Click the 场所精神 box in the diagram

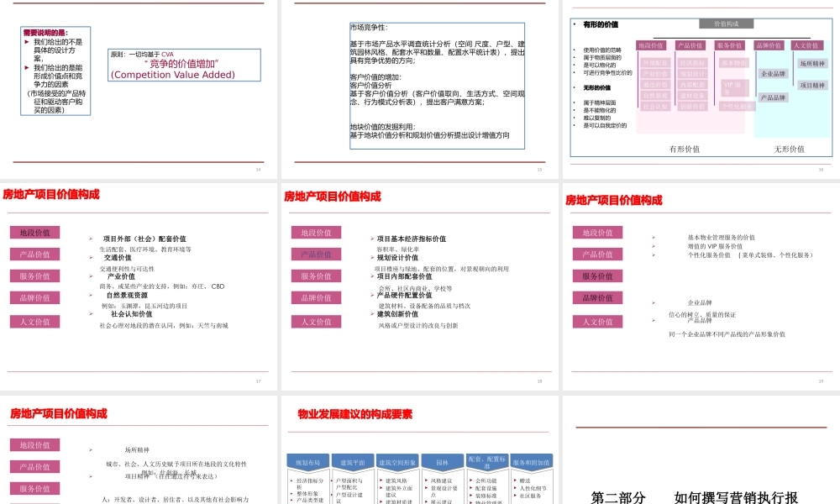click(812, 64)
